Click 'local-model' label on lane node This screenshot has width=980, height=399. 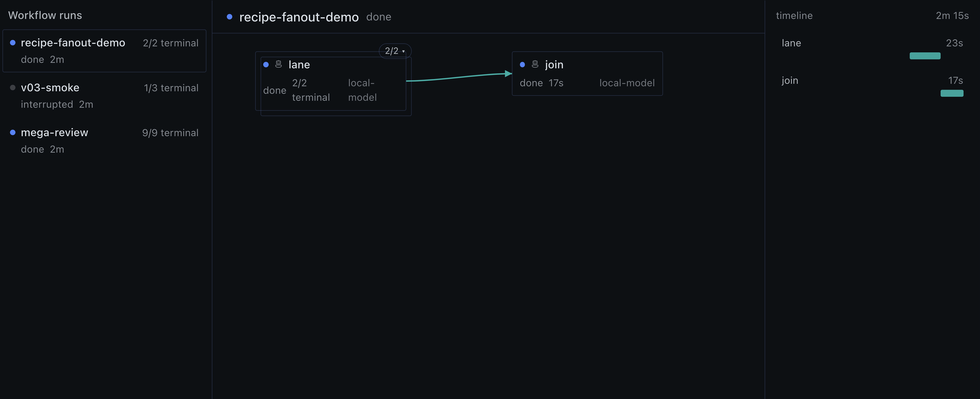point(362,90)
